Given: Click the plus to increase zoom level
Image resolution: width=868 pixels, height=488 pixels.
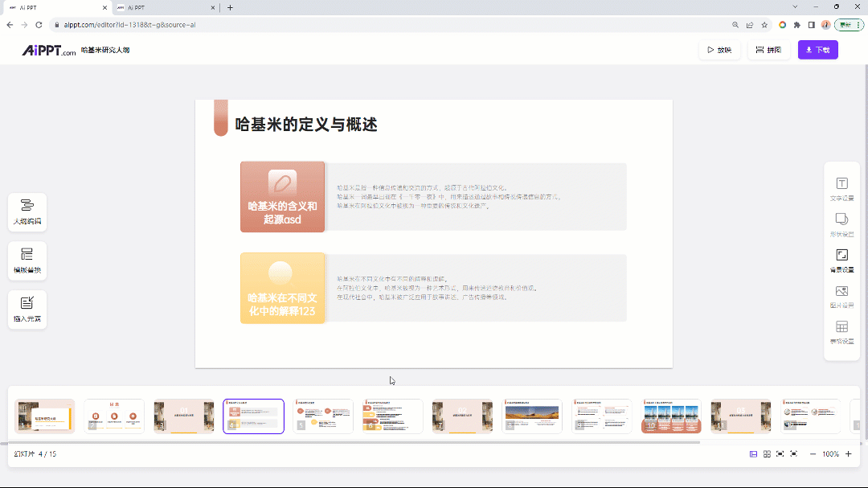Looking at the screenshot, I should click(848, 453).
